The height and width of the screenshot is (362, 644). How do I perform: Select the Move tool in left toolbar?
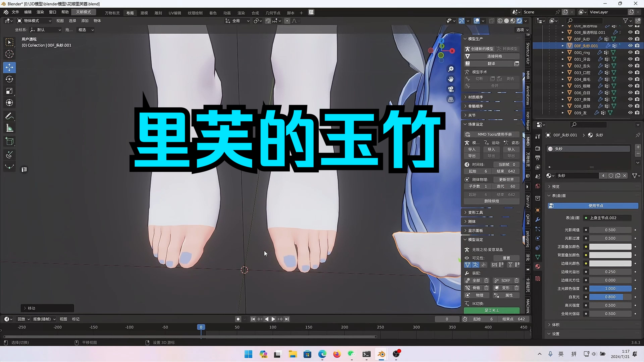click(9, 67)
